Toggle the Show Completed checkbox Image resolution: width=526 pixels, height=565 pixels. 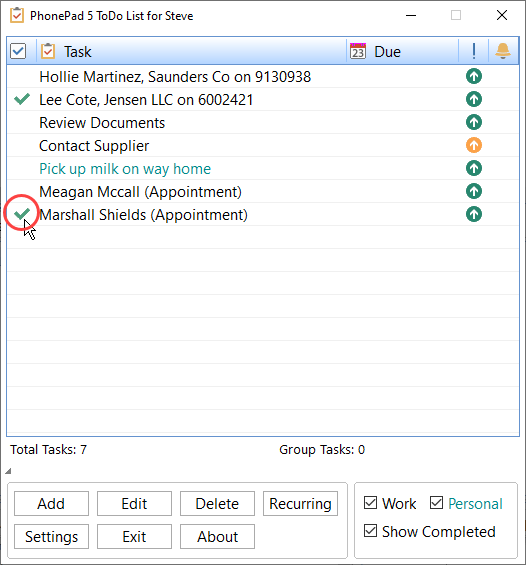pos(370,531)
